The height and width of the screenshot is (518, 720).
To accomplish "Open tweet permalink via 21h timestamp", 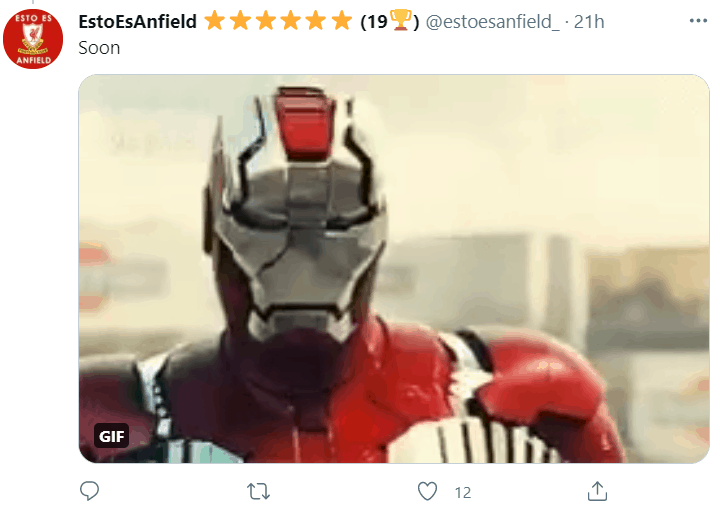I will coord(589,22).
